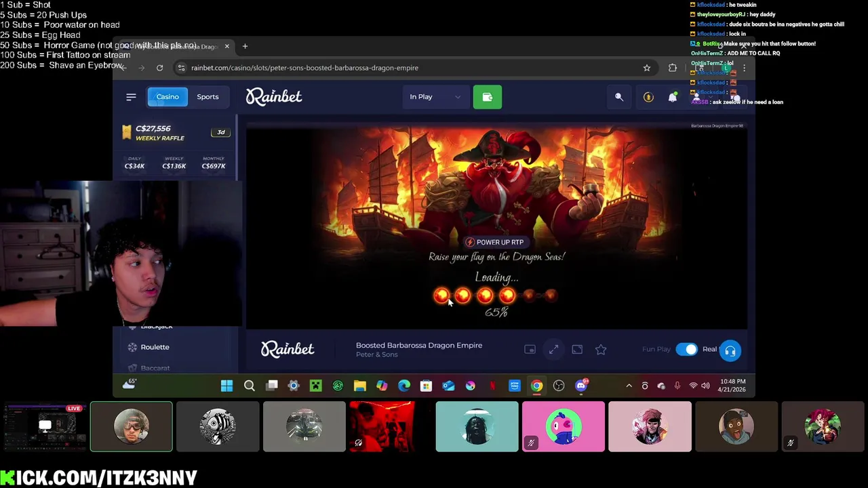Open live support headset chat
The image size is (868, 488).
730,350
